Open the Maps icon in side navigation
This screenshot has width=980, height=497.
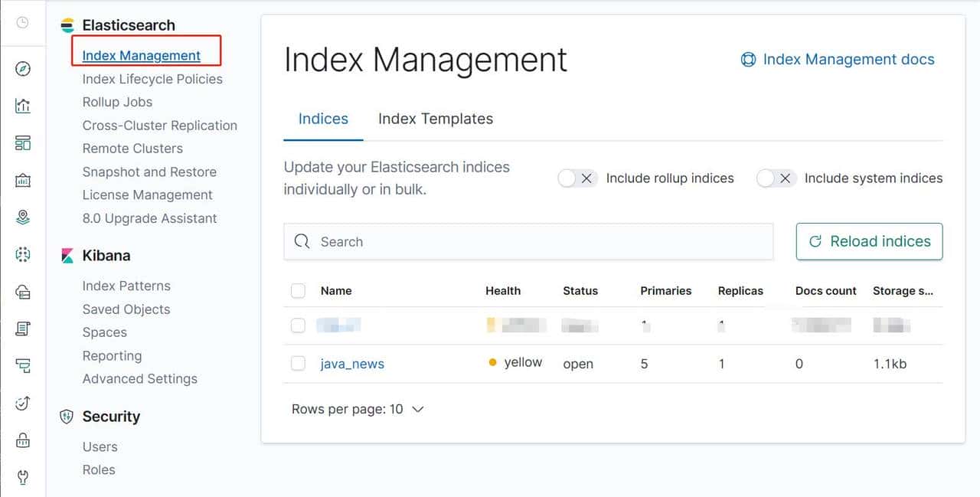click(23, 218)
